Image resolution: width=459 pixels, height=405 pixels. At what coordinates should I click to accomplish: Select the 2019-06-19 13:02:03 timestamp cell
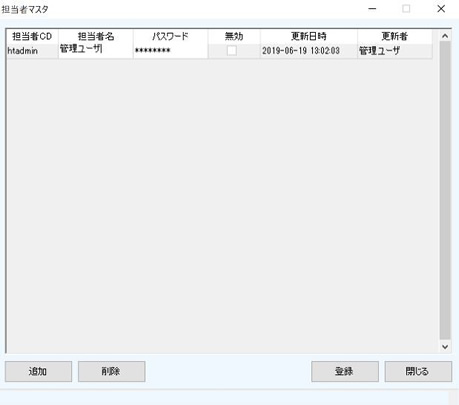[x=309, y=51]
